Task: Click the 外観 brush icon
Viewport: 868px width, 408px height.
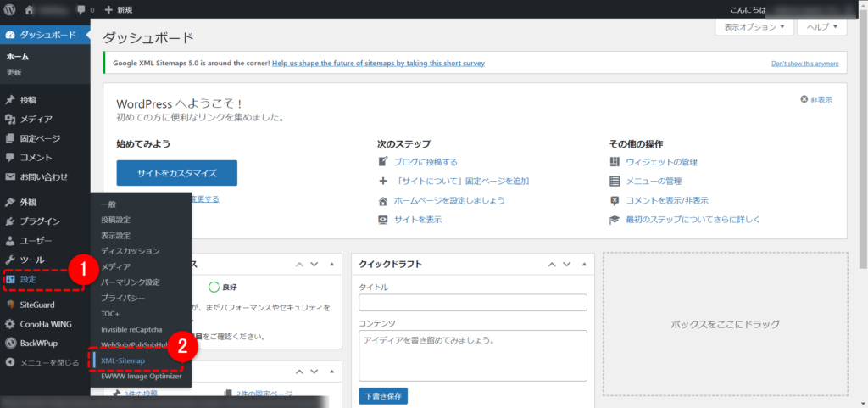Action: pos(9,202)
